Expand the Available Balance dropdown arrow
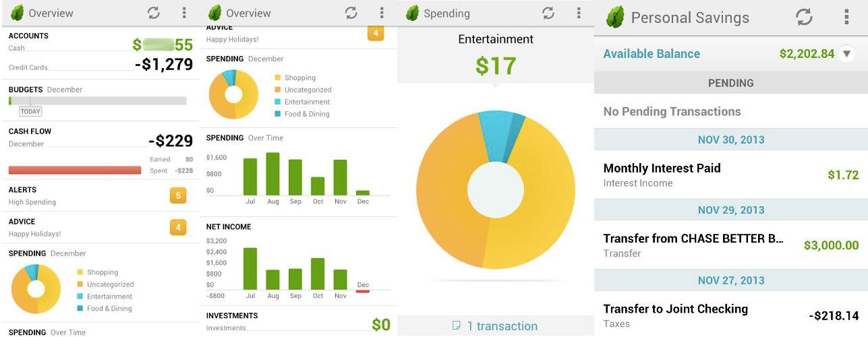The image size is (868, 337). tap(847, 54)
